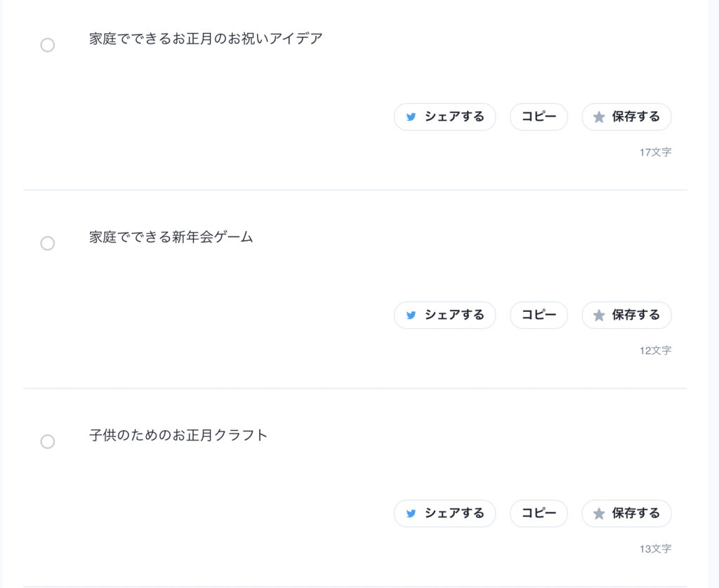Viewport: 719px width, 588px height.
Task: Select radio button for 家庭でできるお正月のお祝いアイデア
Action: click(x=48, y=46)
